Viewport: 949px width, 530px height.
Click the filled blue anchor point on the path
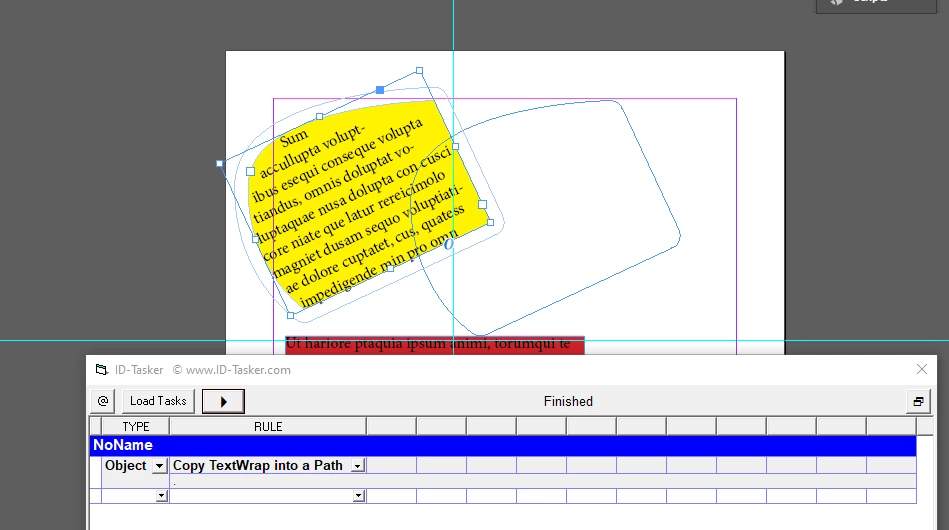coord(380,90)
